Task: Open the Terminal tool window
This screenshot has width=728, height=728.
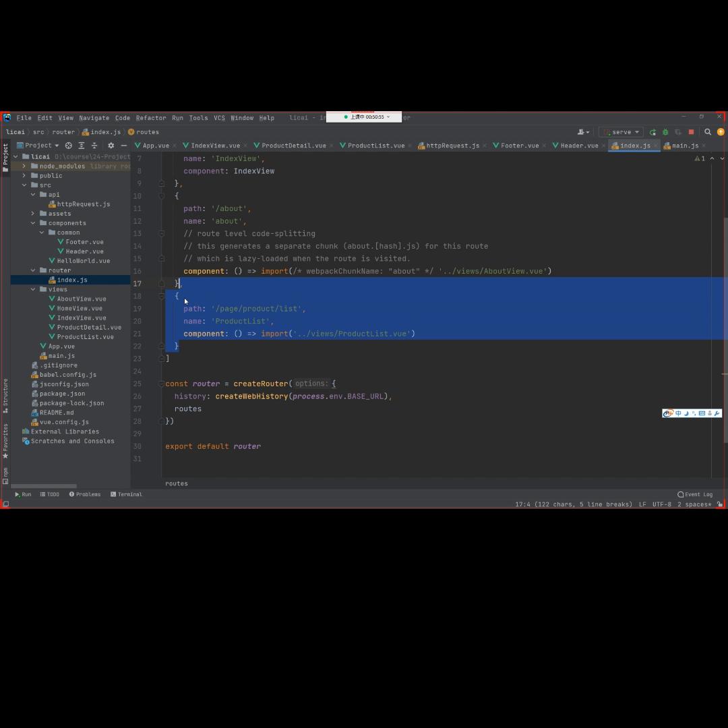Action: click(126, 494)
